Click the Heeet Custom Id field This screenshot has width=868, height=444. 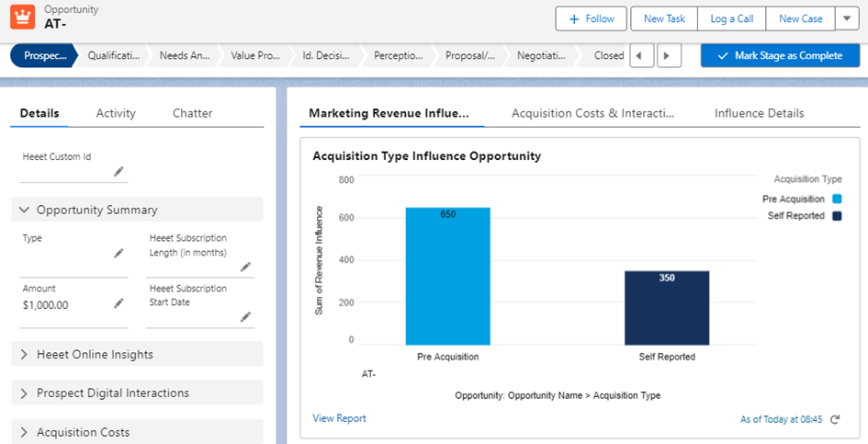[73, 165]
